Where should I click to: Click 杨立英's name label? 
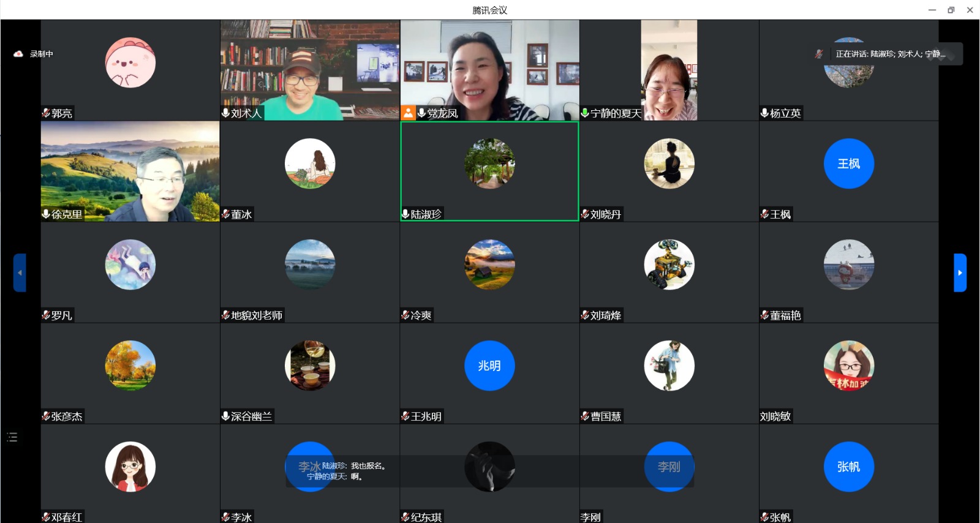coord(785,113)
